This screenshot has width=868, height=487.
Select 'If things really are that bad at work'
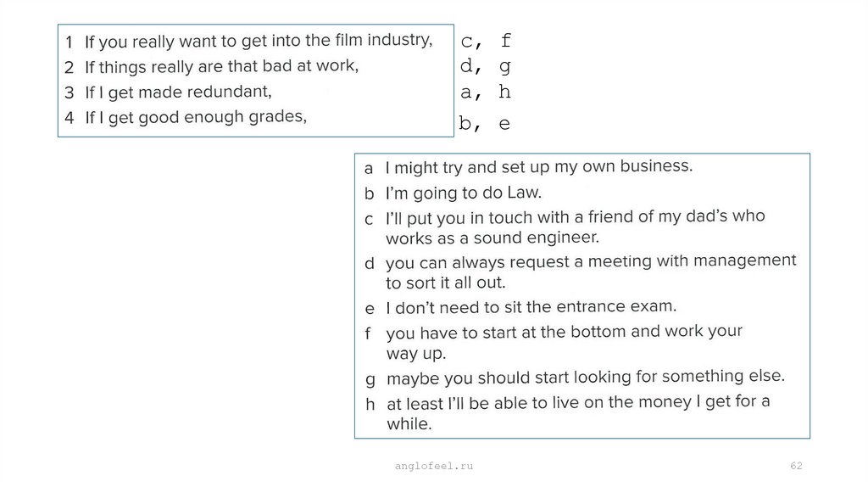(x=221, y=66)
